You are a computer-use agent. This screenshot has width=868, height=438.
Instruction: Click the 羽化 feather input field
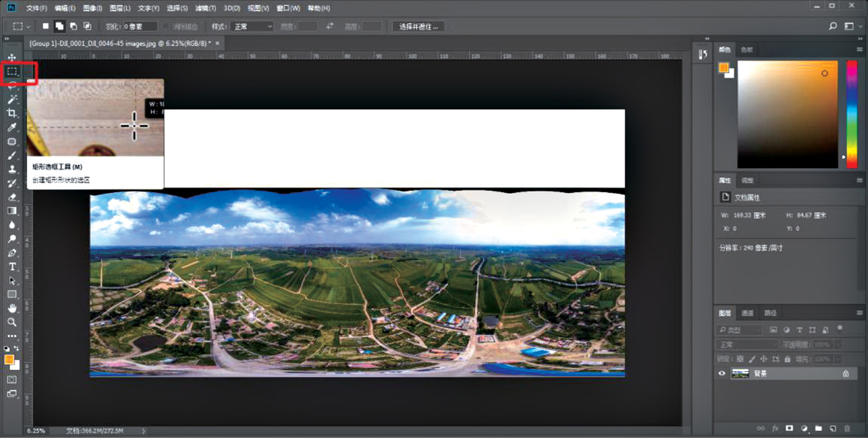(x=139, y=26)
